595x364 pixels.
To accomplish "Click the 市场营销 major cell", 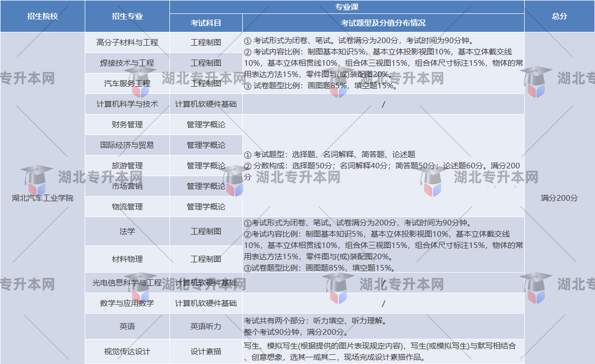I will 127,186.
